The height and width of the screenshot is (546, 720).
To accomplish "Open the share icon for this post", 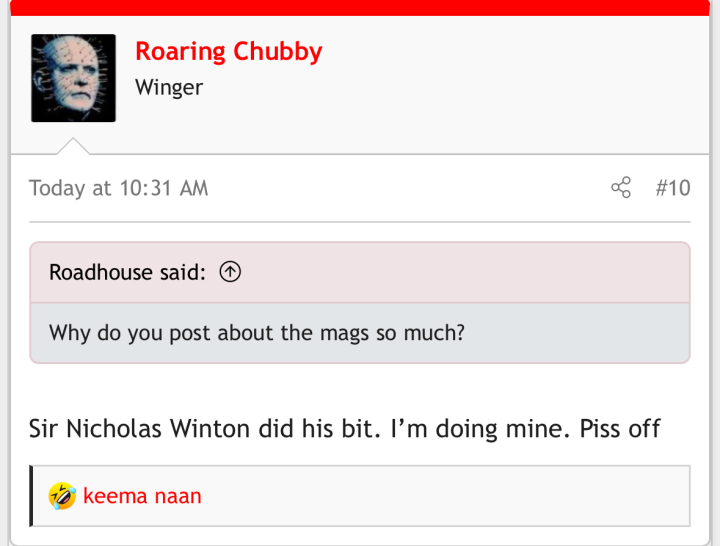I will tap(621, 187).
